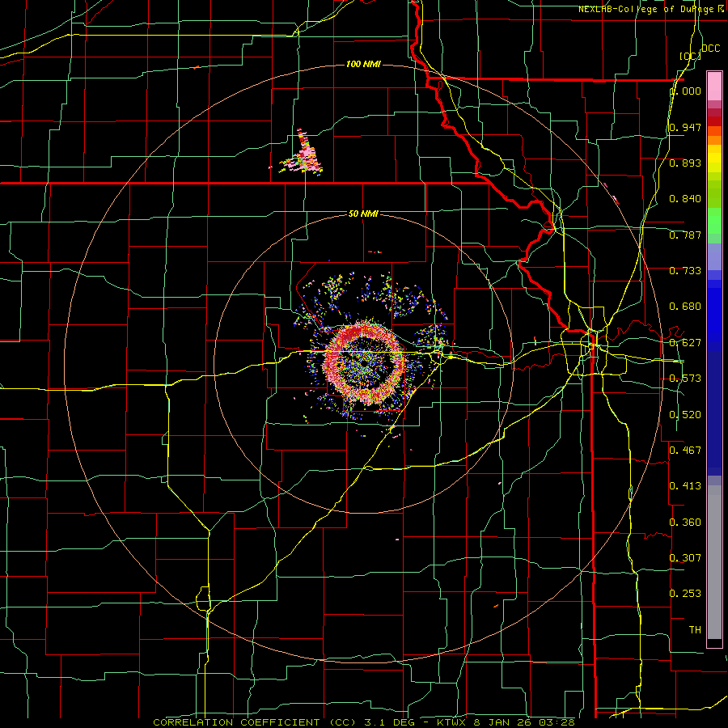Image resolution: width=728 pixels, height=728 pixels.
Task: Click the 0.360 legend value
Action: pyautogui.click(x=685, y=523)
